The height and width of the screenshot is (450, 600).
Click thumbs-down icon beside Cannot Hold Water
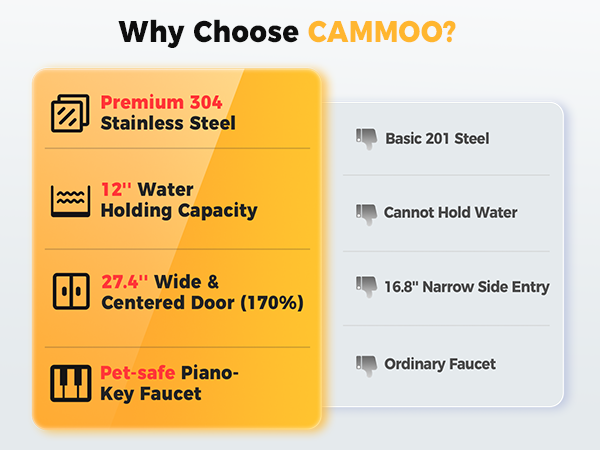click(367, 214)
